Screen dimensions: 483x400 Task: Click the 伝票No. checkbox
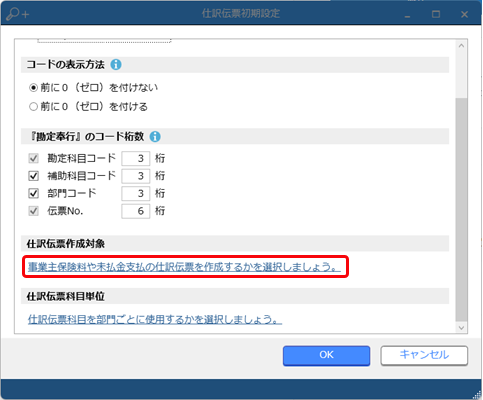(33, 211)
